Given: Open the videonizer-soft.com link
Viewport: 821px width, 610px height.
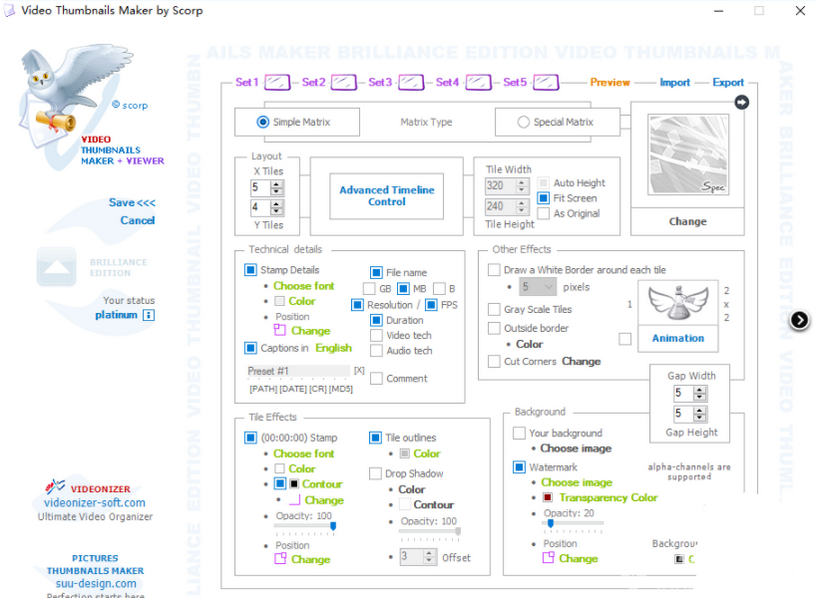Looking at the screenshot, I should pos(94,503).
